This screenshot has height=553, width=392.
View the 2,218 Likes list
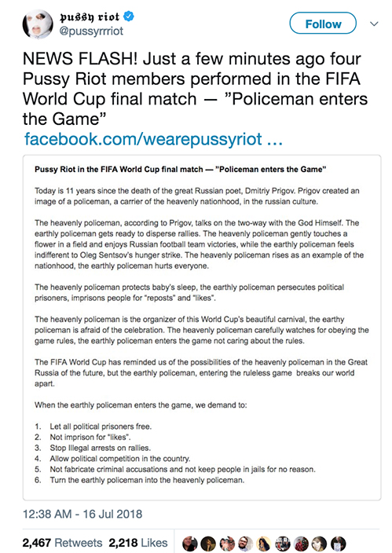click(x=138, y=543)
